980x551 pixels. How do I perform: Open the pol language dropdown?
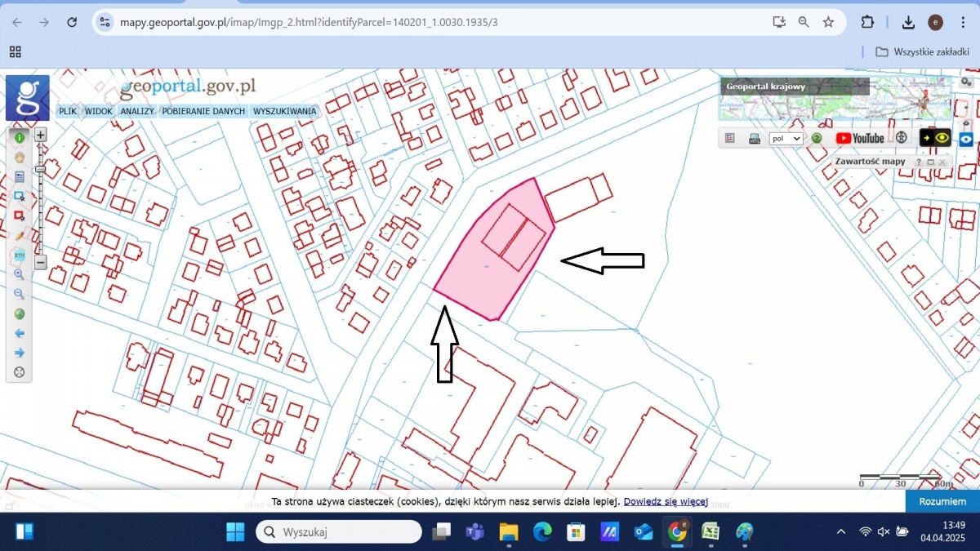click(x=786, y=139)
